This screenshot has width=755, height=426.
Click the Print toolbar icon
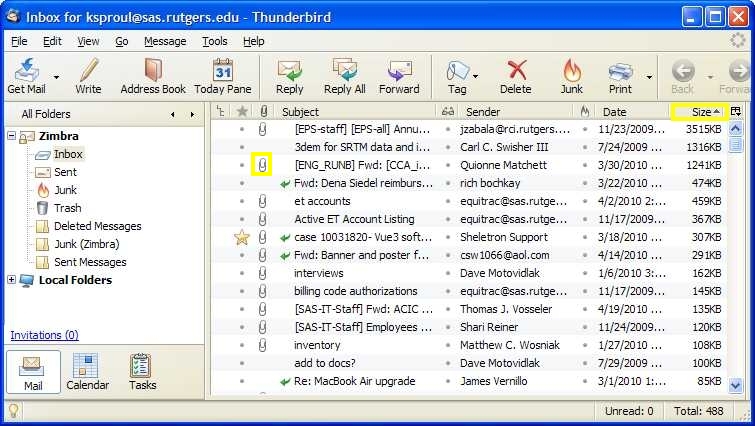point(620,76)
